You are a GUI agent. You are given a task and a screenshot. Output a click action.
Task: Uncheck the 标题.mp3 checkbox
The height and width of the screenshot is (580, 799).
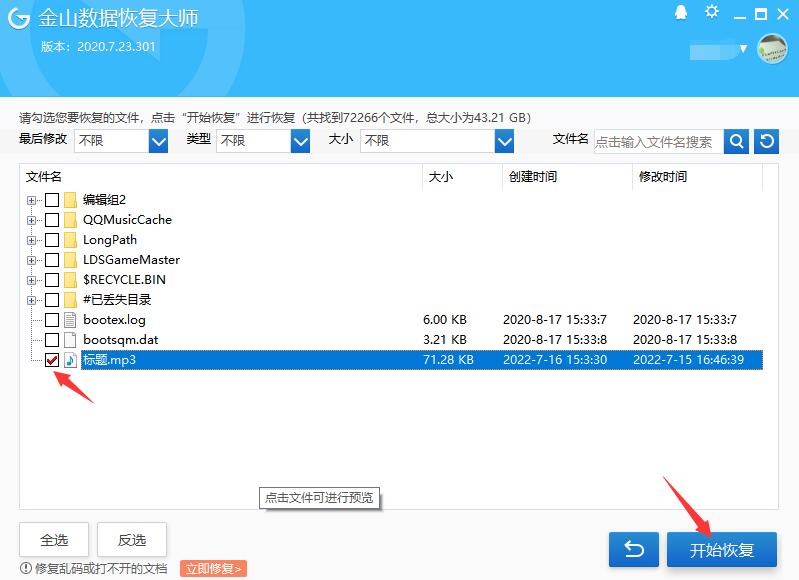click(52, 360)
